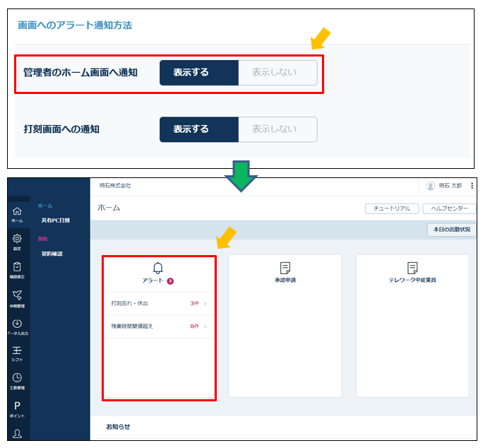Click the document icon above 承認申請
The width and height of the screenshot is (483, 448).
(x=285, y=268)
